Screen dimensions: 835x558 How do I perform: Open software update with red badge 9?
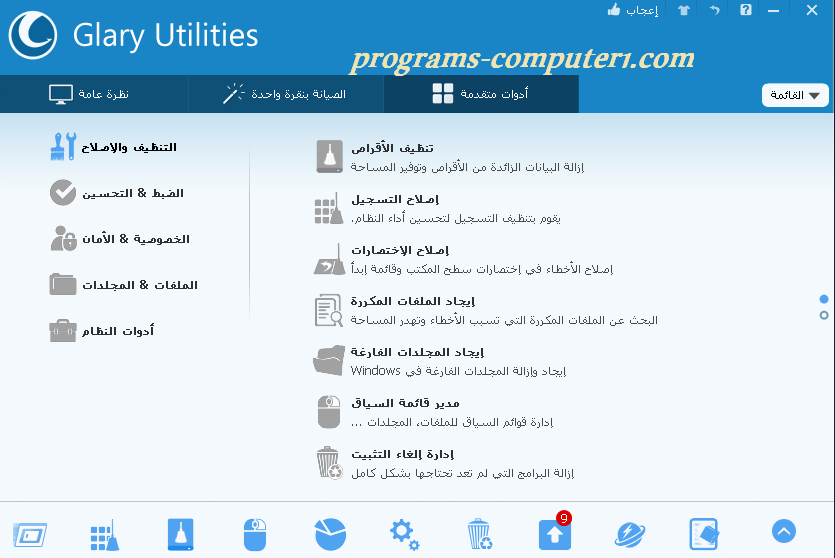tap(555, 535)
